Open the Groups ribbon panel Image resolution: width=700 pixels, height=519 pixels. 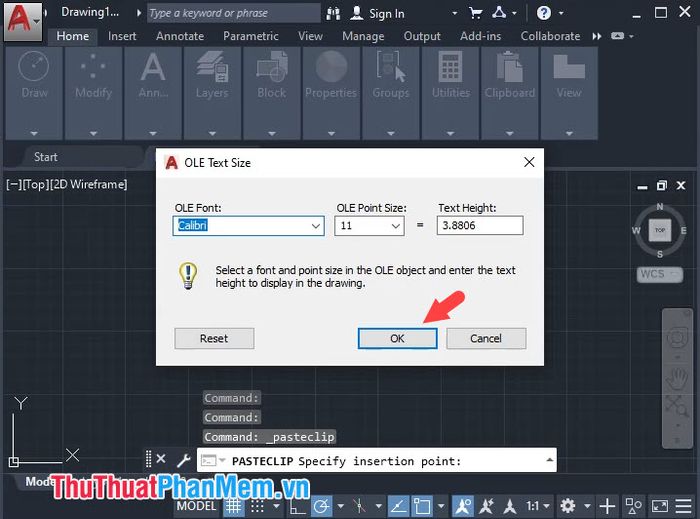[x=391, y=93]
